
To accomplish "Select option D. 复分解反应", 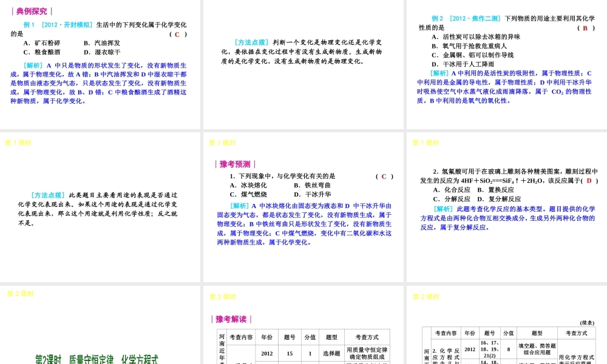I will 500,199.
